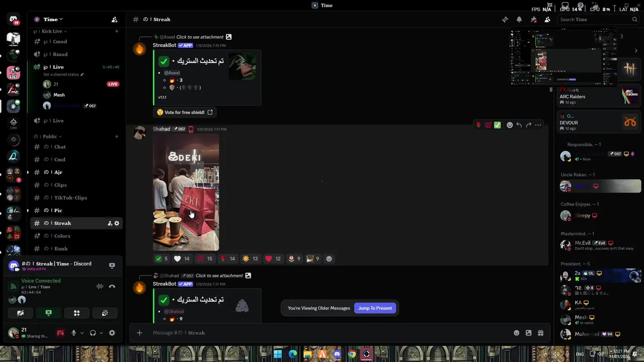Click the search magnifier icon
The width and height of the screenshot is (644, 362).
634,20
